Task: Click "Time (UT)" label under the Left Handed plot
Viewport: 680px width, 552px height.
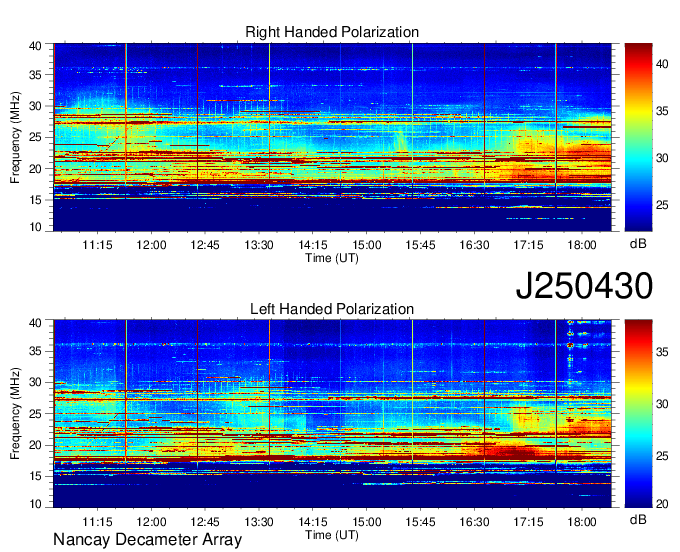Action: (332, 535)
